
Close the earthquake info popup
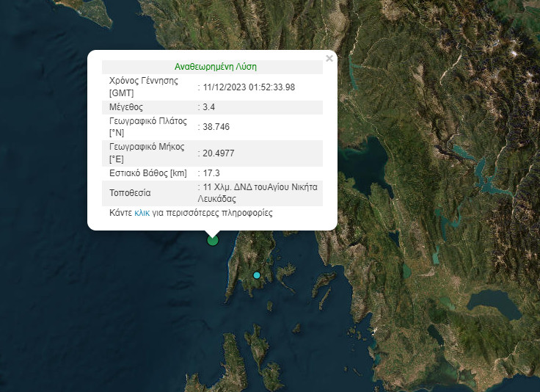(x=329, y=59)
